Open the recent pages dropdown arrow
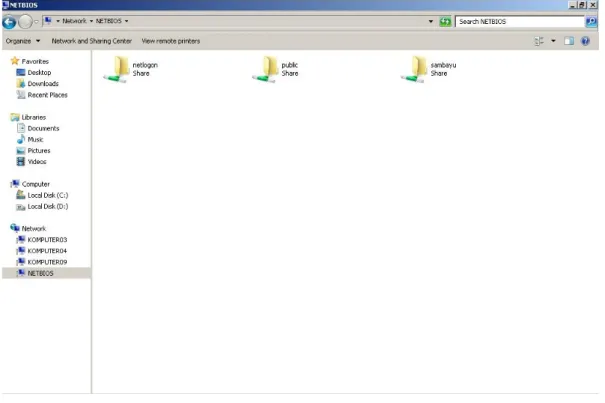The height and width of the screenshot is (403, 605). tap(36, 22)
